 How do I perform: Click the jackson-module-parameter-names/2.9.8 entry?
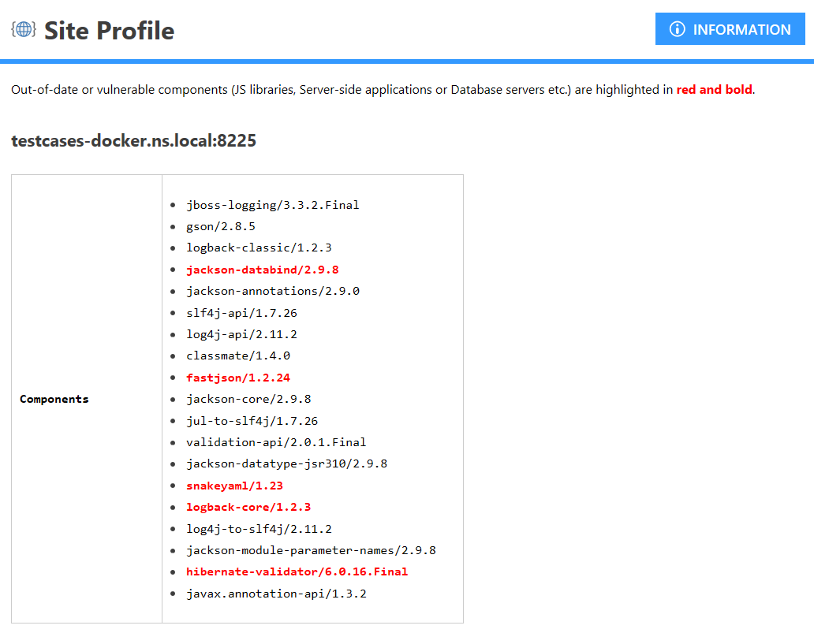[312, 549]
